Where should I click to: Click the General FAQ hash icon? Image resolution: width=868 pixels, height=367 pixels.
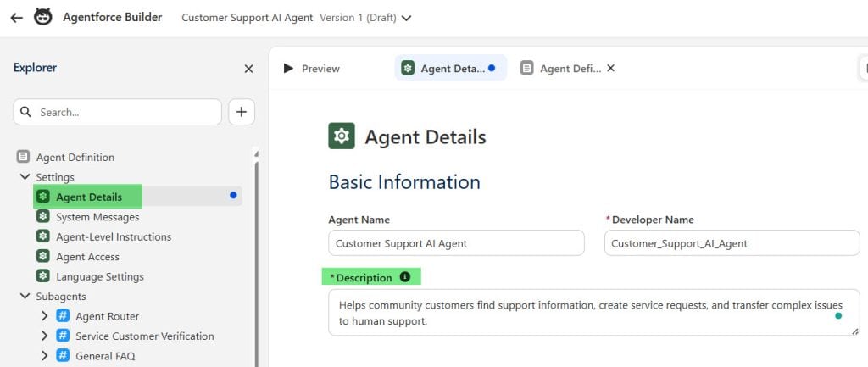tap(63, 356)
